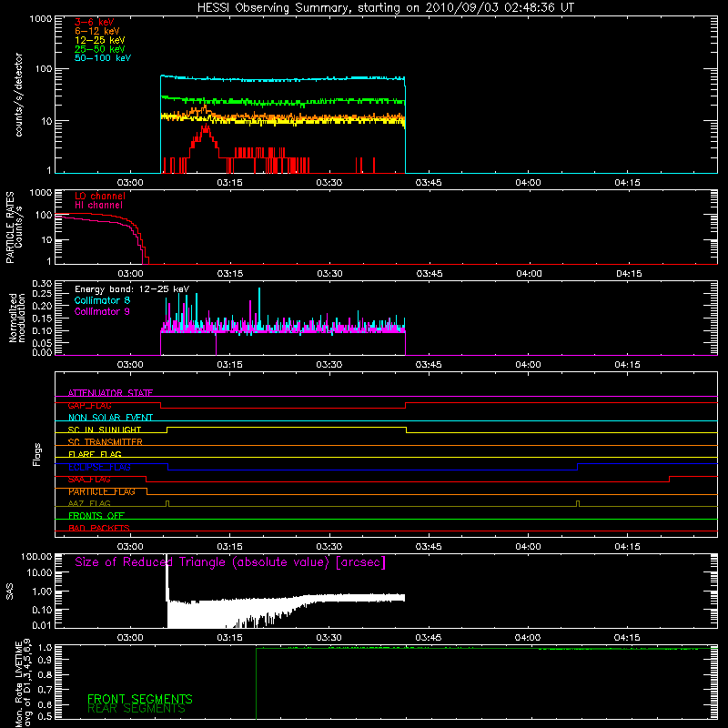Select the orange 6-12 keV legend label
728x728 pixels.
(x=97, y=31)
